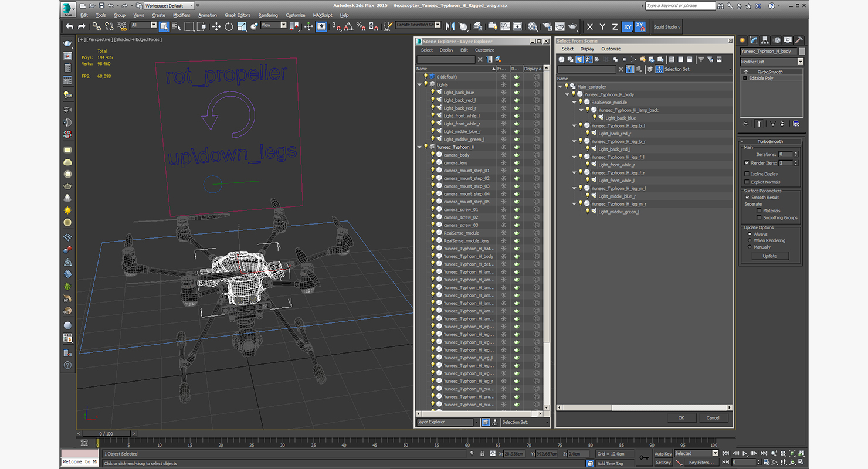Open the Create command panel tab
868x469 pixels.
[x=742, y=40]
